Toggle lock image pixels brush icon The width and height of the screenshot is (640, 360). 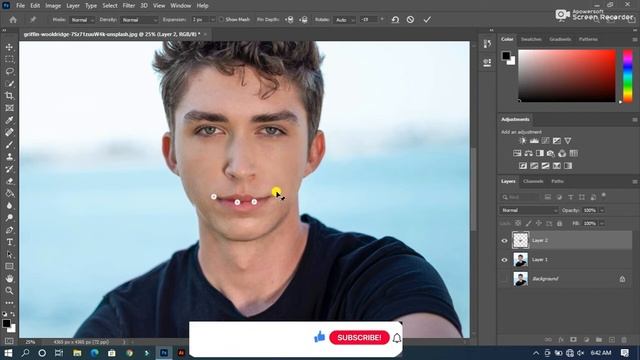pos(528,223)
